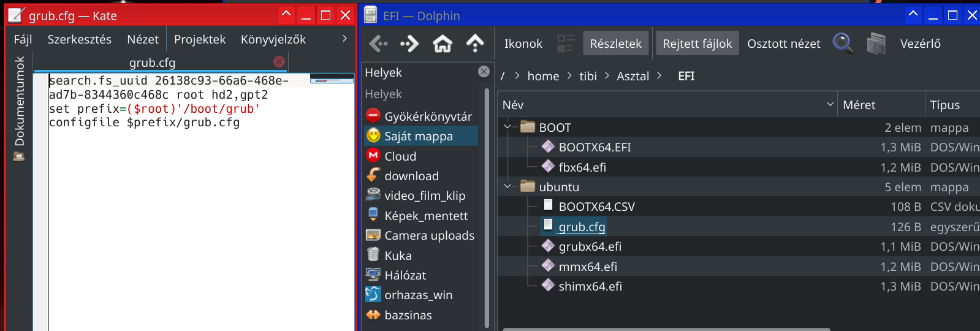The image size is (980, 331).
Task: Show more Kate menus chevron
Action: click(344, 39)
